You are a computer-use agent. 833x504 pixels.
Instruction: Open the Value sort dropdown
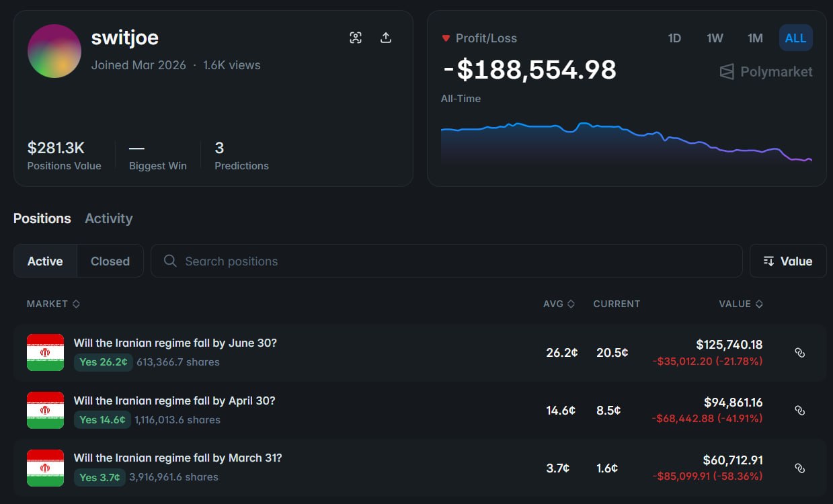[788, 261]
